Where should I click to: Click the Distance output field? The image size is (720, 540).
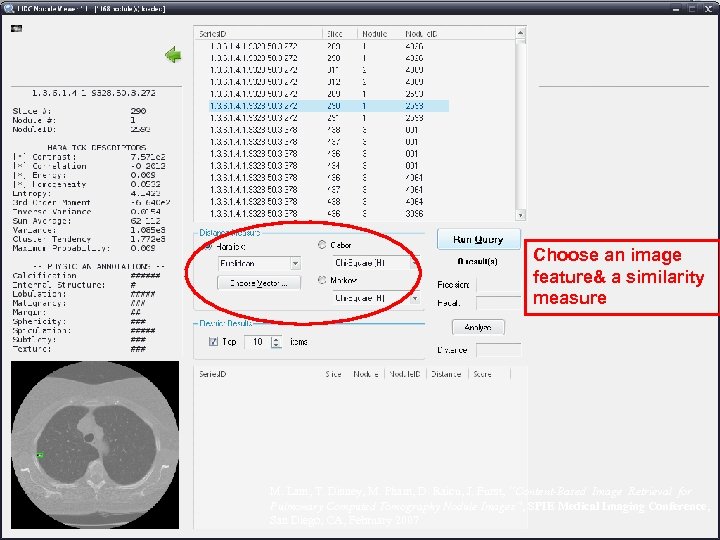499,350
